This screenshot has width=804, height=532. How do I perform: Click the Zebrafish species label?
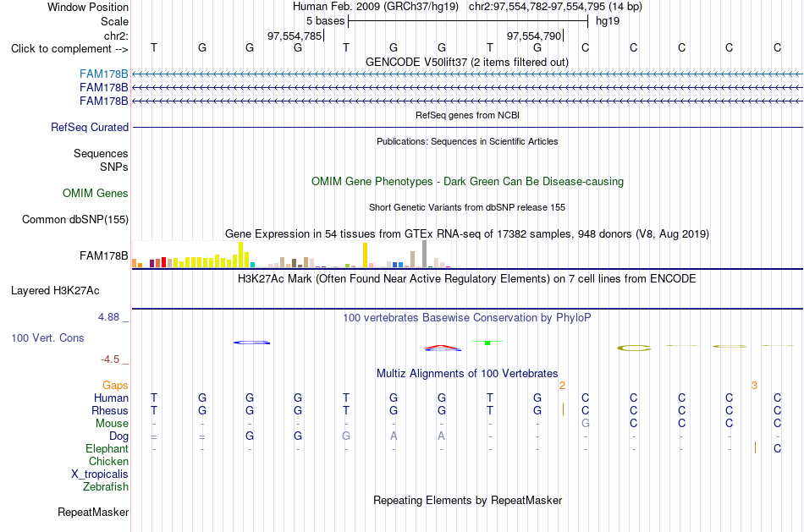click(106, 487)
